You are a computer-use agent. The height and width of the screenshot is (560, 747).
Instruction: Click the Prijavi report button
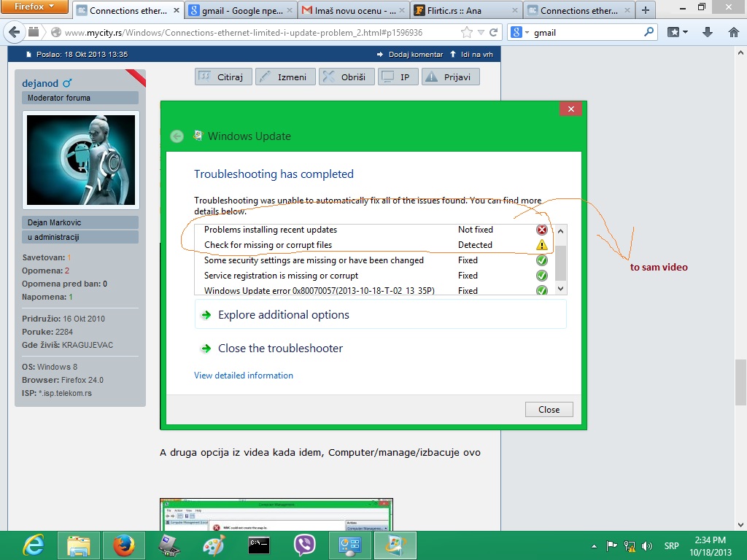pos(450,77)
